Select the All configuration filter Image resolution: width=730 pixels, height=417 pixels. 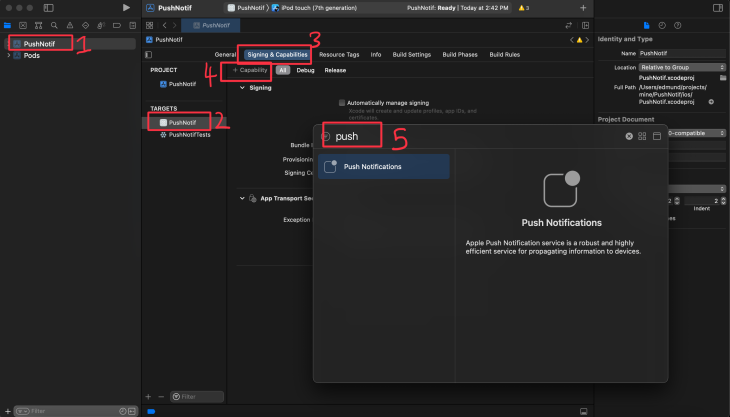(283, 71)
